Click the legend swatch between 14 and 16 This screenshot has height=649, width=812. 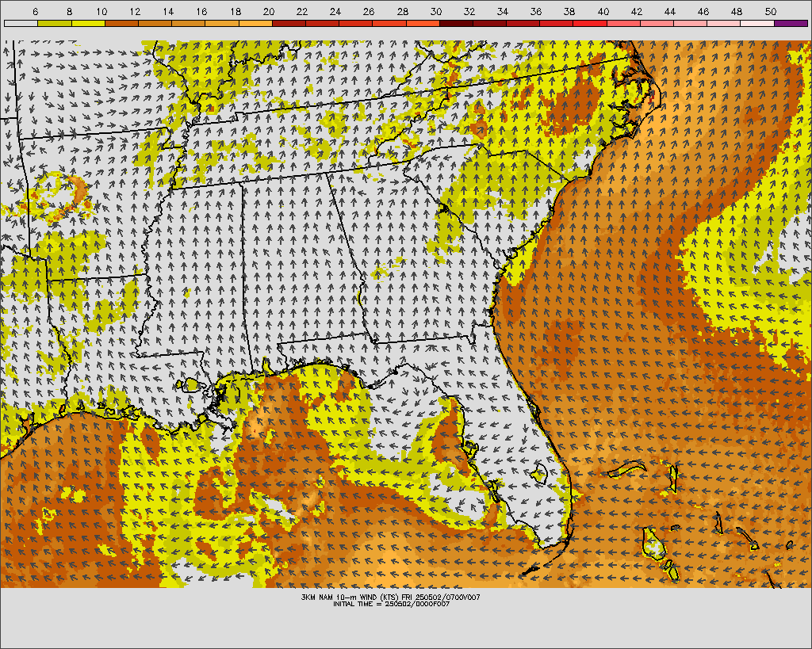(x=189, y=23)
